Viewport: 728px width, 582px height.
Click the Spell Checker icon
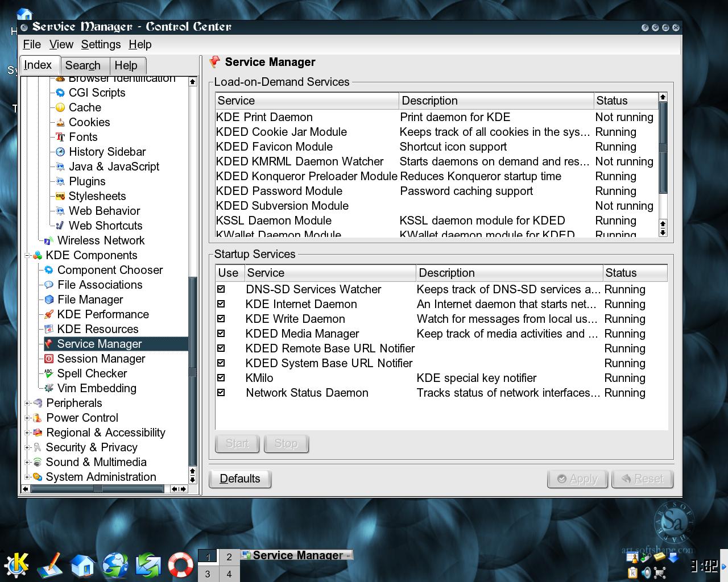point(48,373)
